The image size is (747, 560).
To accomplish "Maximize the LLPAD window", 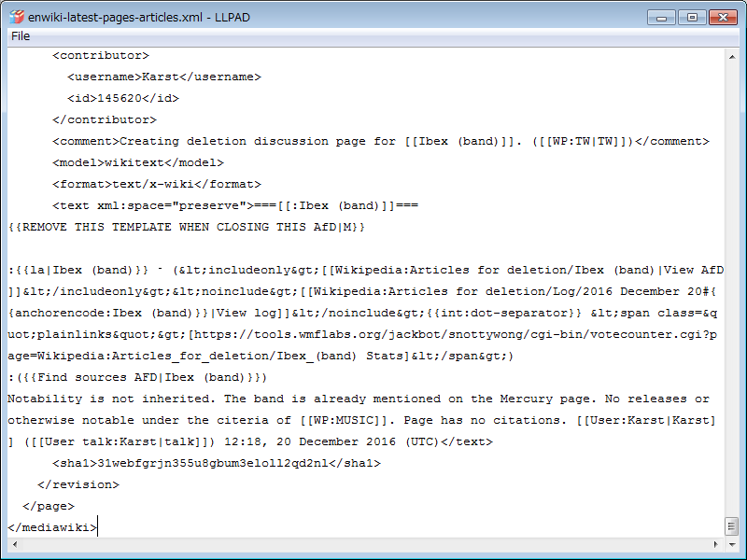I will 691,17.
